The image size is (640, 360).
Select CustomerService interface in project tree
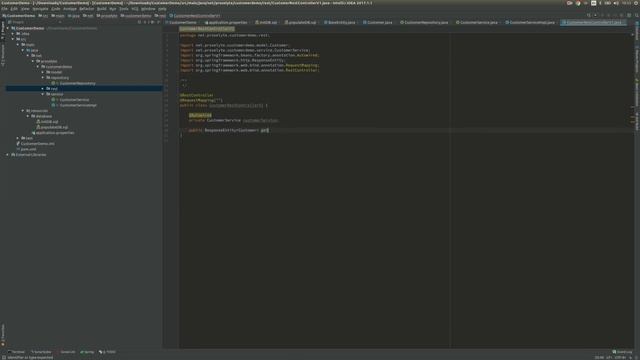[74, 100]
